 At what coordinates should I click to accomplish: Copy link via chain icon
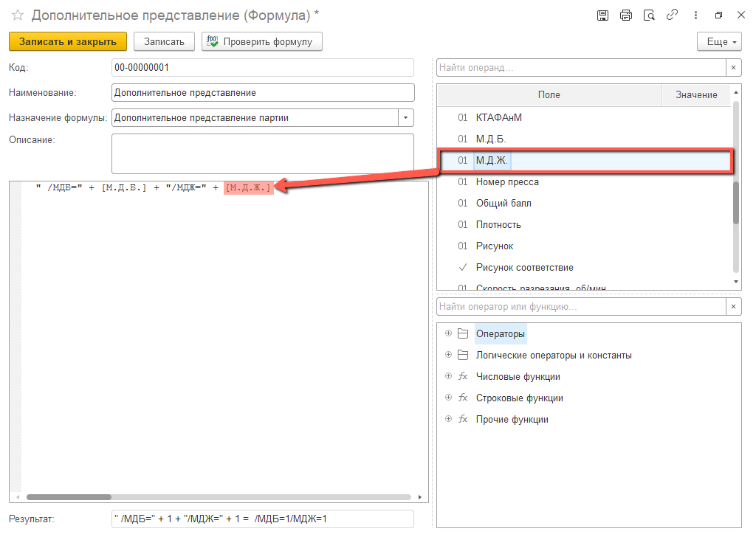tap(672, 15)
